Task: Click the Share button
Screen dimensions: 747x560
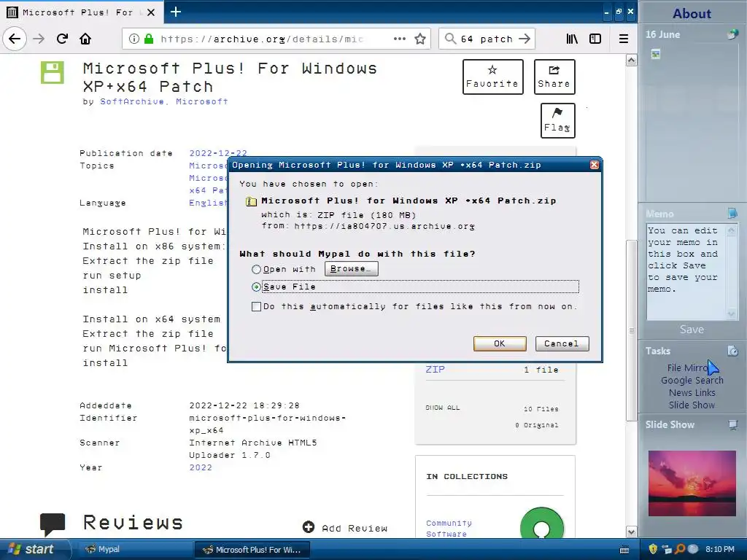Action: pyautogui.click(x=554, y=77)
